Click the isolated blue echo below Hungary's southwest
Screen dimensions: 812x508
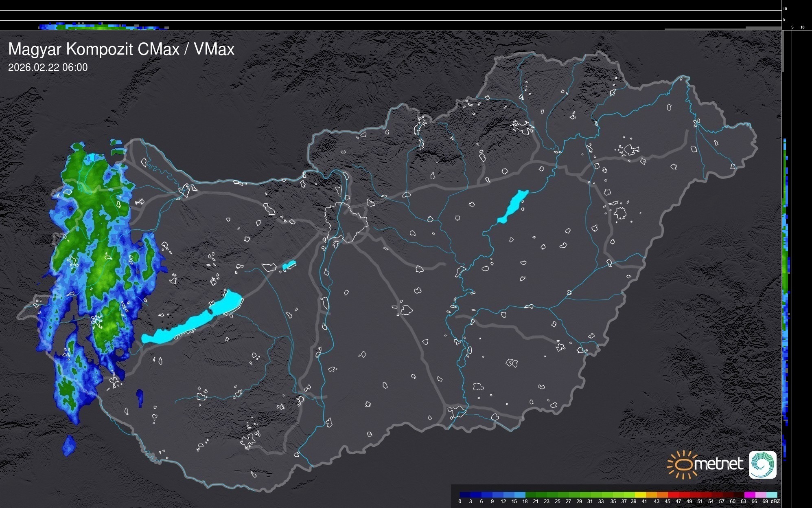(69, 445)
